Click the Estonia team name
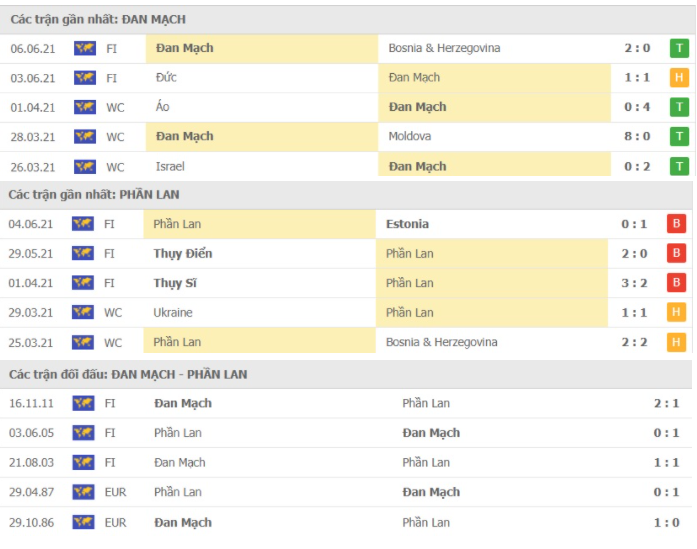 [407, 224]
